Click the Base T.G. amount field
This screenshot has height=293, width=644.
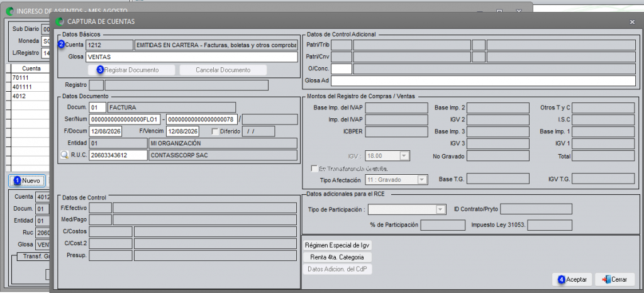tap(498, 179)
